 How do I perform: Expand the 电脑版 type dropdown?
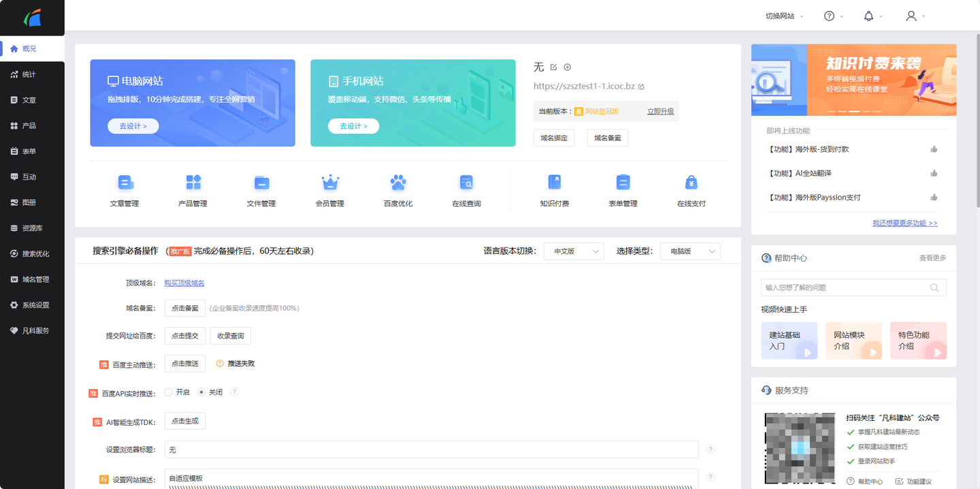click(690, 251)
